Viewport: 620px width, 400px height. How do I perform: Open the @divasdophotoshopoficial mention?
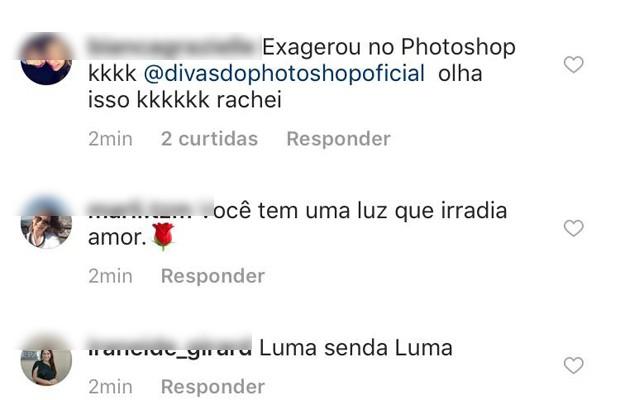(284, 74)
